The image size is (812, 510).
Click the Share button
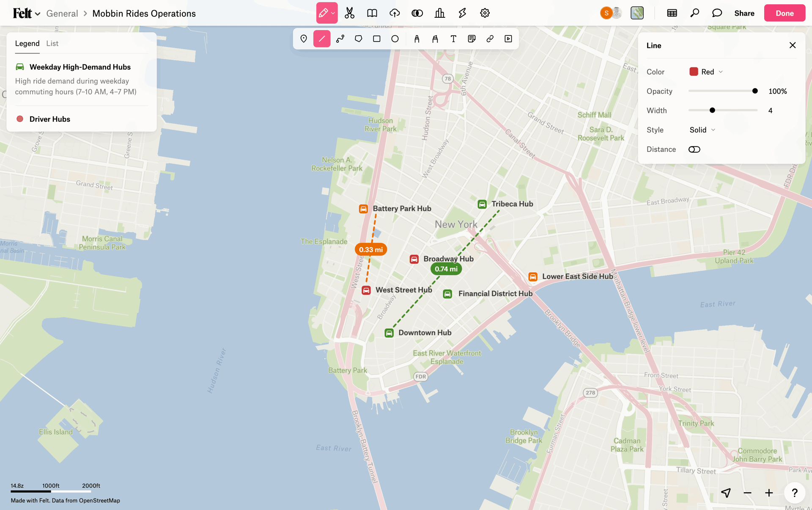(744, 13)
